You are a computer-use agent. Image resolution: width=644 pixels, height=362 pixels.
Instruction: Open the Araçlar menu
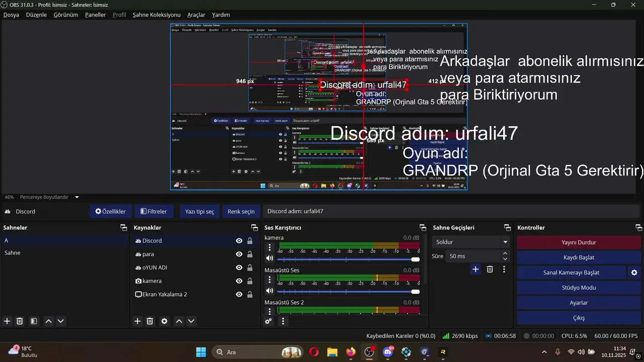[196, 15]
